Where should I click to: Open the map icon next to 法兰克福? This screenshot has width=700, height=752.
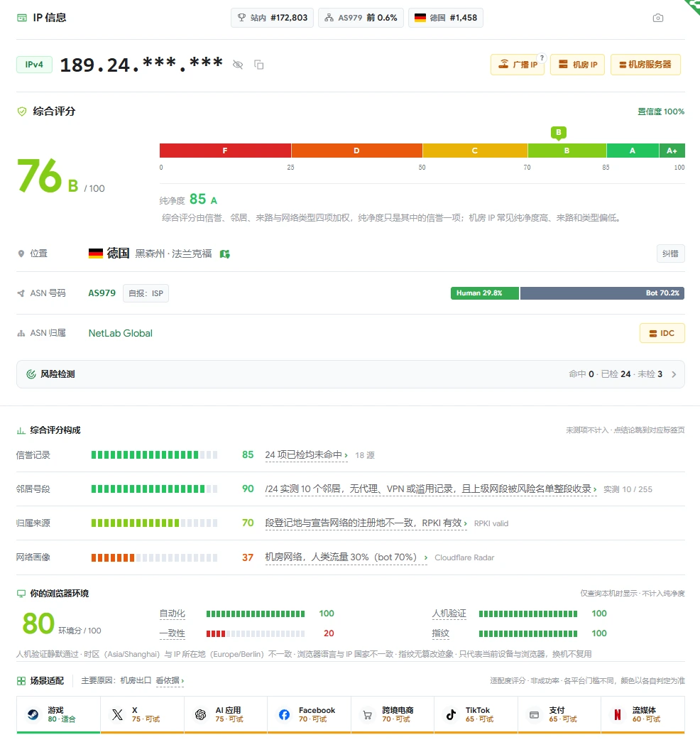click(x=225, y=254)
